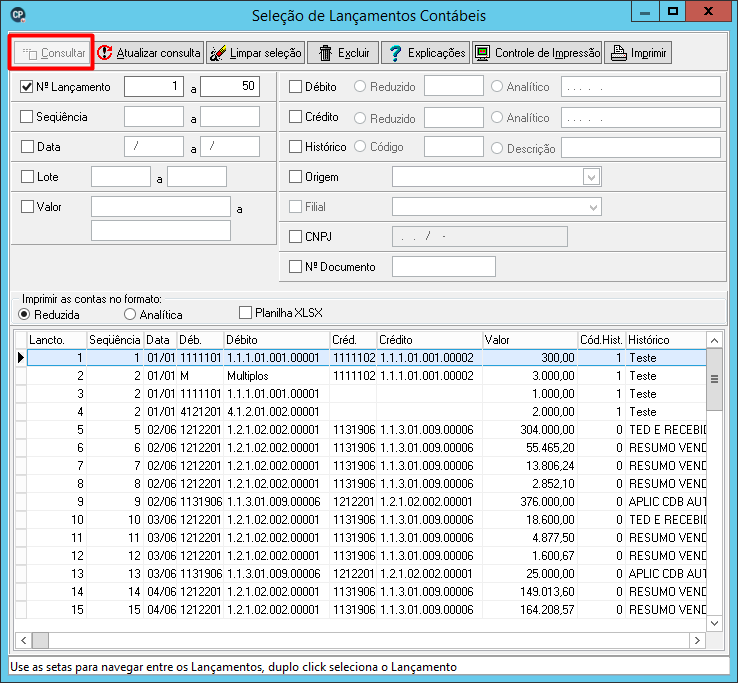
Task: Click the first Valor input field
Action: (x=161, y=207)
